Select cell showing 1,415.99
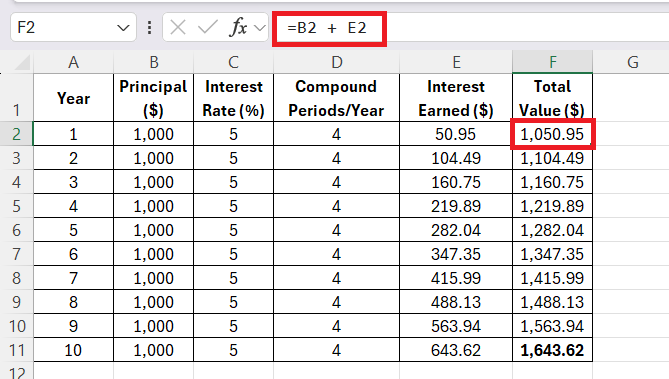Screen dimensions: 669x379 tap(553, 278)
